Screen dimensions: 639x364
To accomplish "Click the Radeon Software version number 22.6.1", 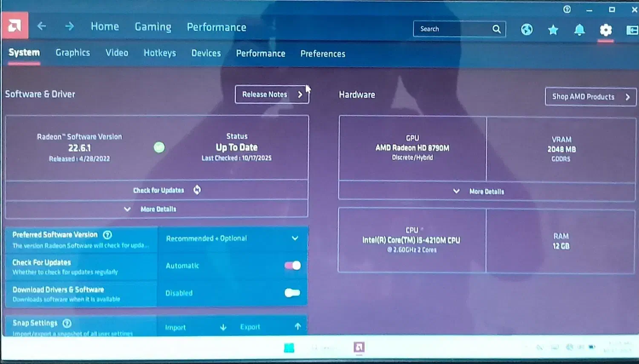I will click(80, 148).
